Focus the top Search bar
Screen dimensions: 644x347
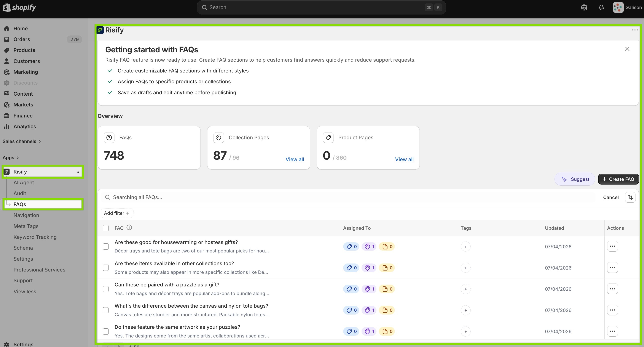pos(321,8)
